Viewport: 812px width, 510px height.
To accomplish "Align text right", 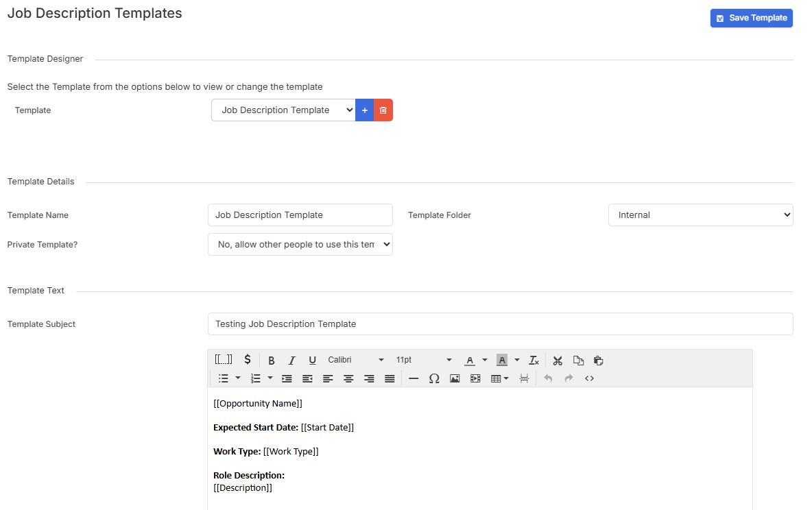I will coord(369,378).
